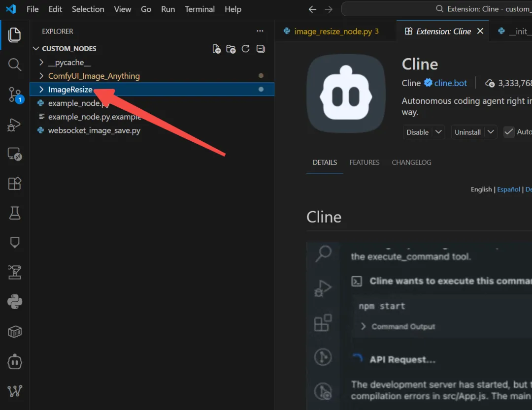Screen dimensions: 532x410
Task: Refresh the explorer file tree
Action: pyautogui.click(x=246, y=49)
